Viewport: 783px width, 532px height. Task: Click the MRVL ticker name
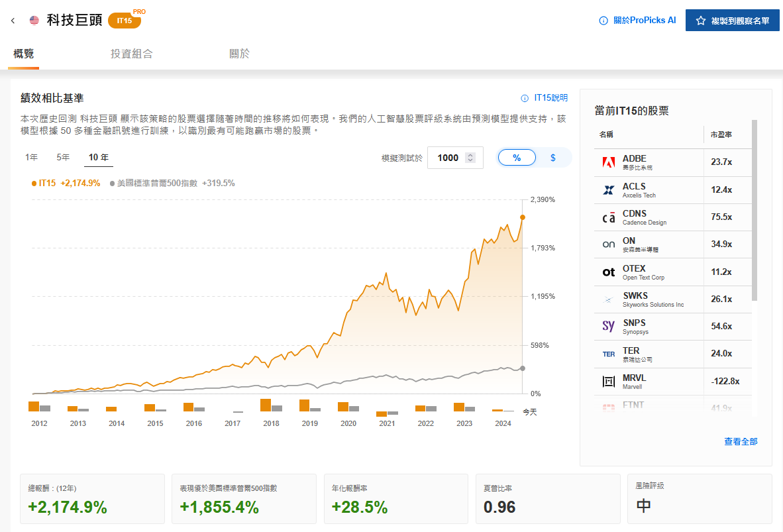point(634,378)
